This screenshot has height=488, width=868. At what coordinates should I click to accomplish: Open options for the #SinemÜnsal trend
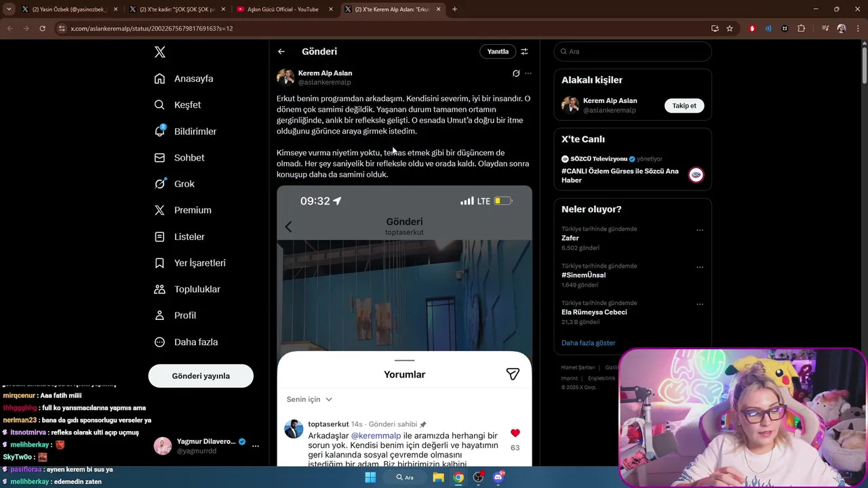[700, 267]
